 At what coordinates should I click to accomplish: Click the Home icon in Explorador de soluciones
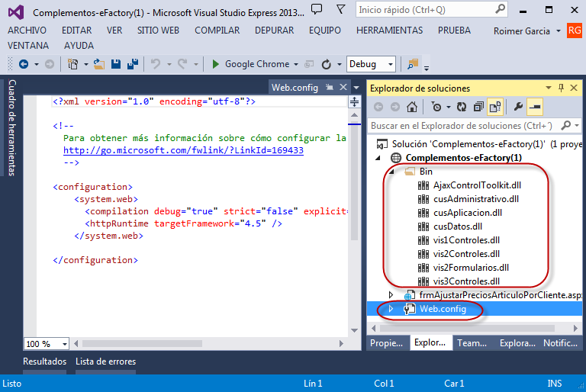pos(412,107)
